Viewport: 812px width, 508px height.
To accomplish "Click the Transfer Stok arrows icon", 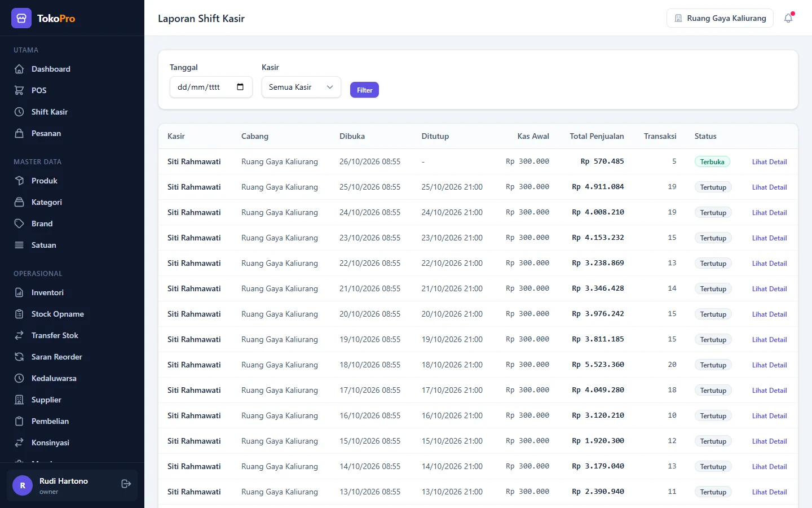I will (19, 335).
